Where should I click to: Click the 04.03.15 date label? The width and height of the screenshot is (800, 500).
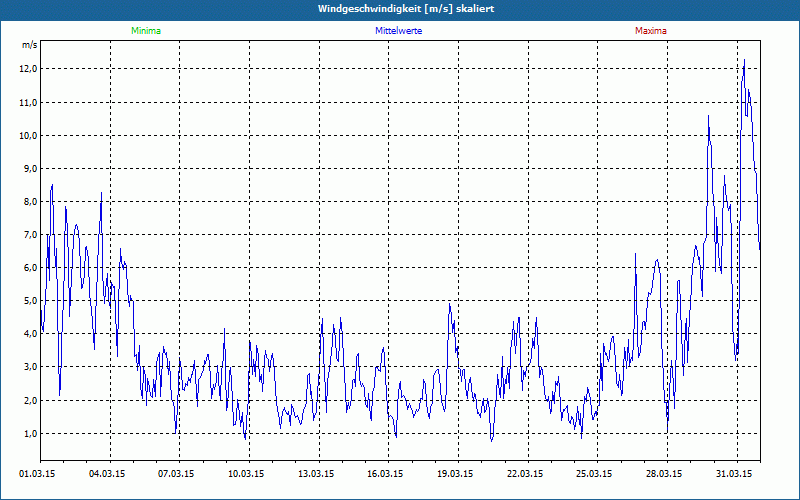107,474
